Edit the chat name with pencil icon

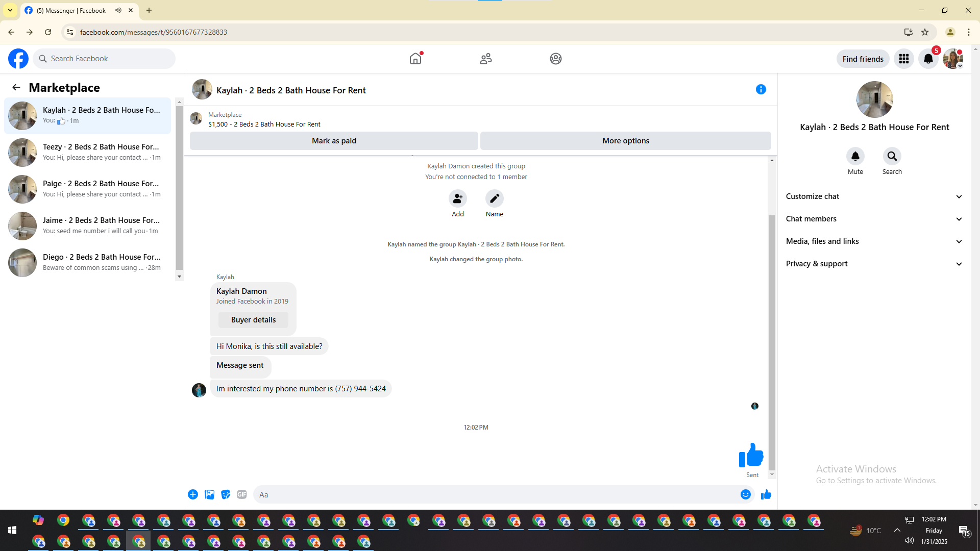coord(495,198)
